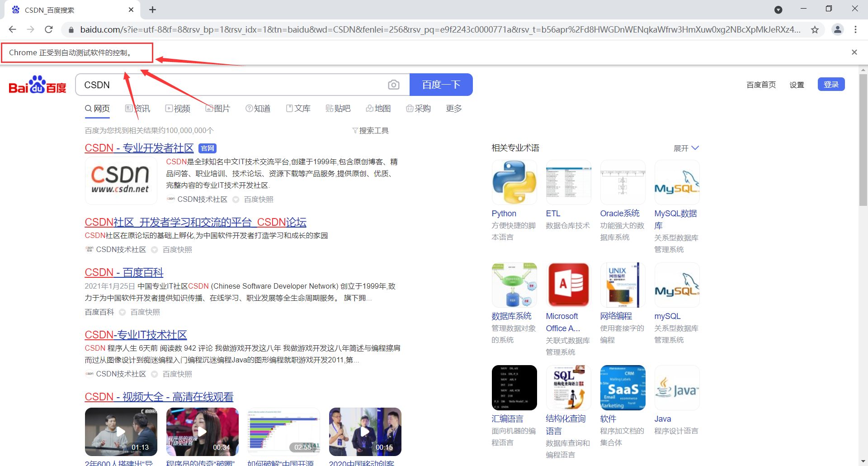This screenshot has width=868, height=466.
Task: Open the Java term link
Action: click(x=662, y=419)
